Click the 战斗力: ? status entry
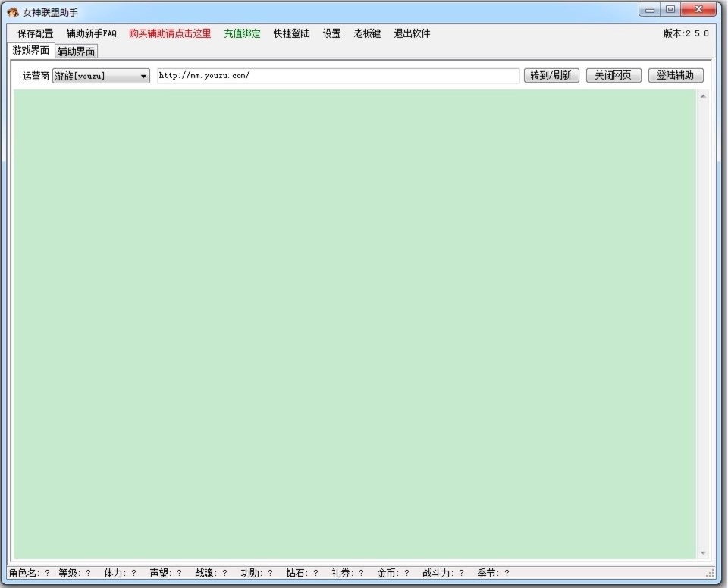The width and height of the screenshot is (728, 588). pyautogui.click(x=444, y=573)
